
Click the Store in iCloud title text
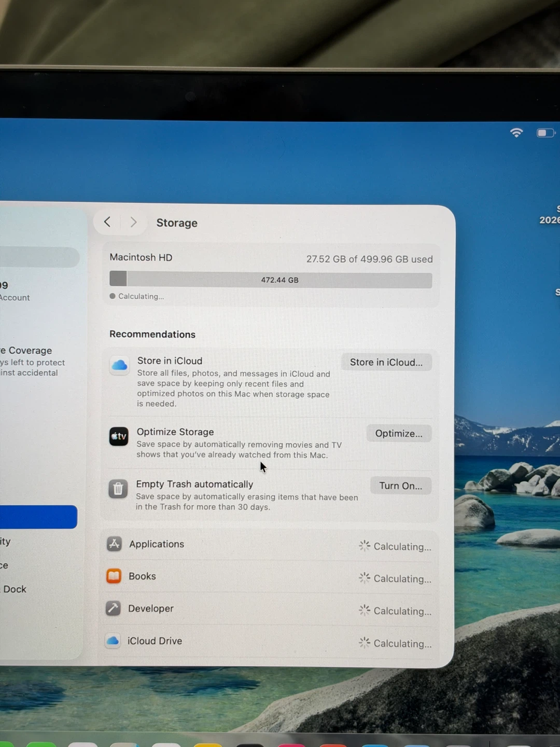[170, 361]
